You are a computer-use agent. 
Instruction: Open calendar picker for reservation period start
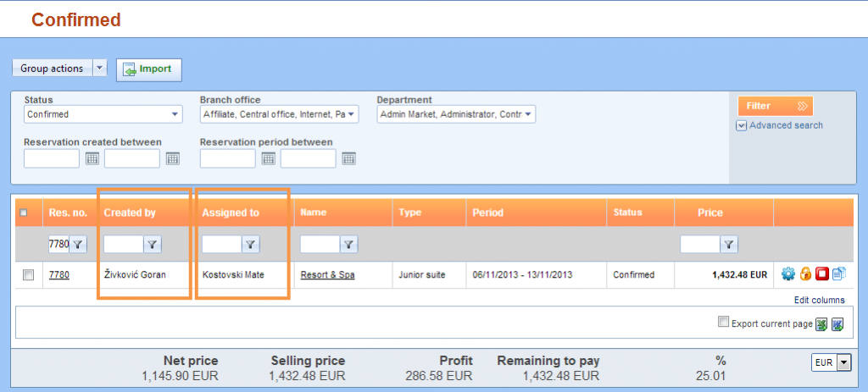click(x=269, y=158)
